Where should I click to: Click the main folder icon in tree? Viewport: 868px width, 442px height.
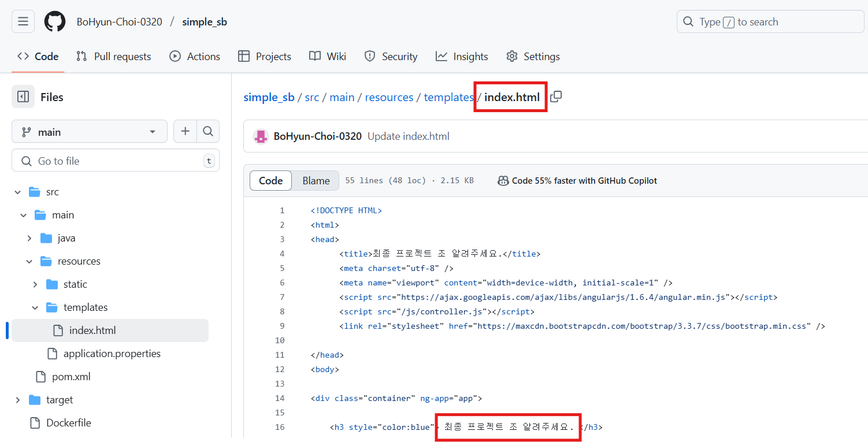[40, 215]
